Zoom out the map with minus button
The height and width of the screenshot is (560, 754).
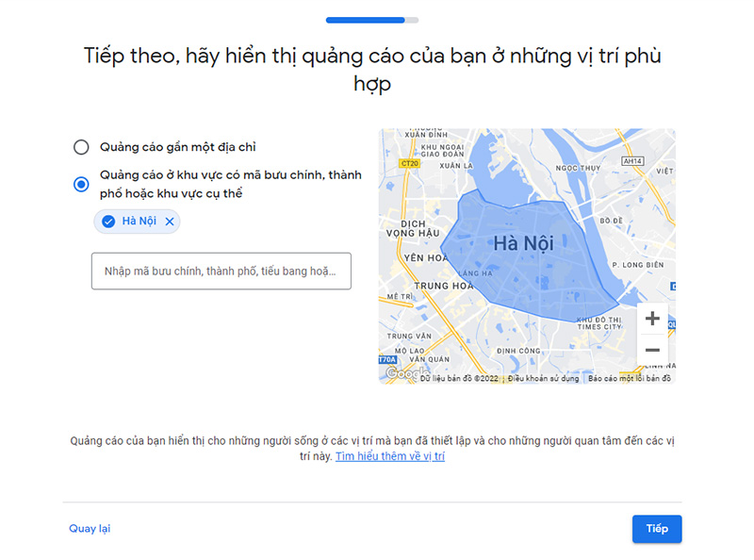[x=652, y=350]
